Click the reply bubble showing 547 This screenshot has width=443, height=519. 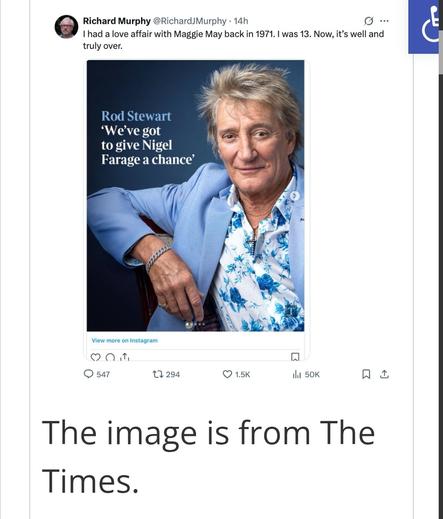96,374
